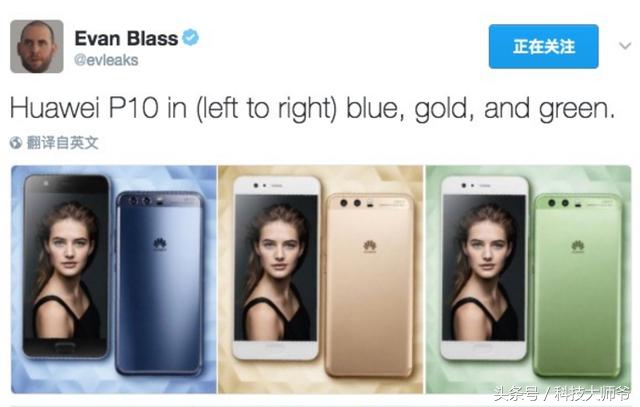Viewport: 640px width, 407px height.
Task: Open the @evleaks handle link
Action: tap(106, 60)
